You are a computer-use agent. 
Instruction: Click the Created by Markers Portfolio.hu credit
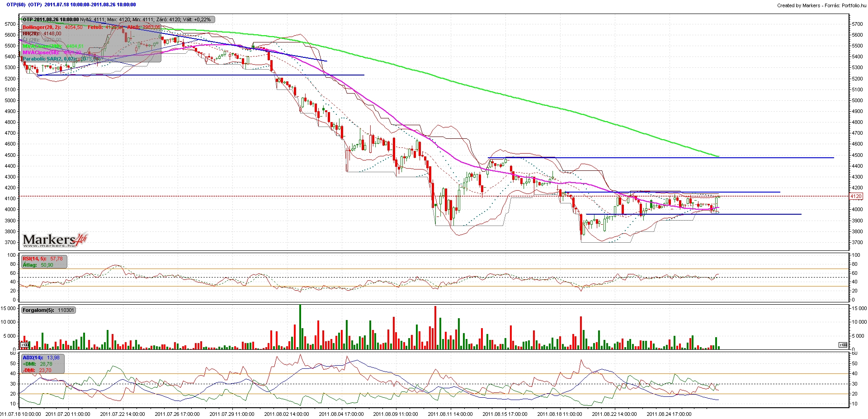pos(821,5)
